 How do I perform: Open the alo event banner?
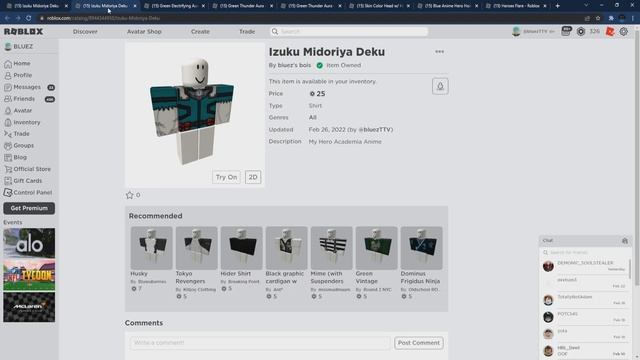click(x=29, y=243)
